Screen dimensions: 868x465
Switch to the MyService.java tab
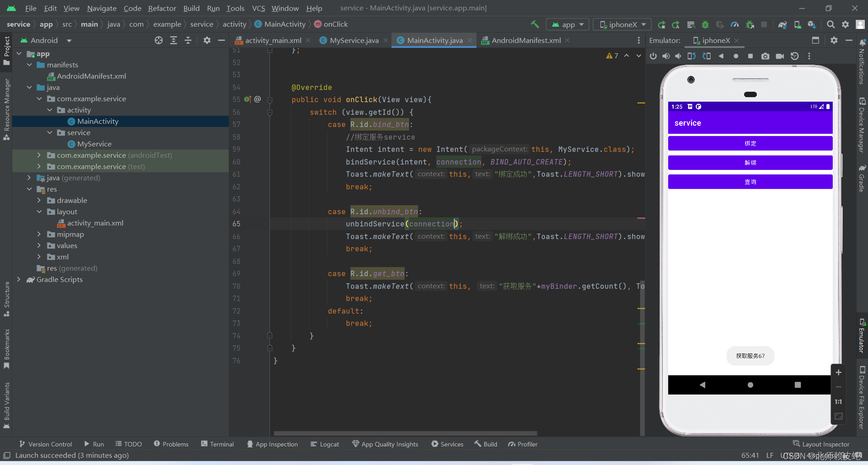[354, 40]
